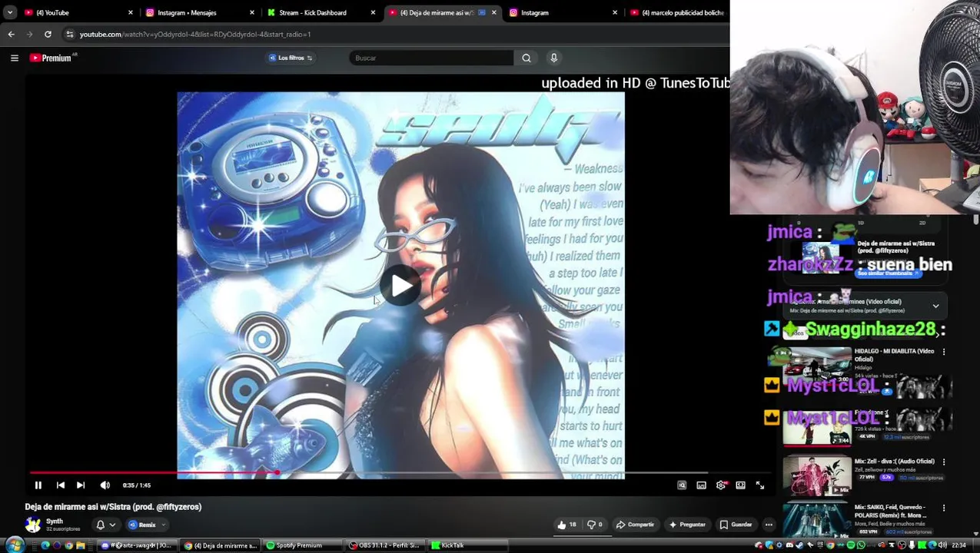This screenshot has width=980, height=553.
Task: Open more actions ellipsis under video
Action: pyautogui.click(x=769, y=525)
